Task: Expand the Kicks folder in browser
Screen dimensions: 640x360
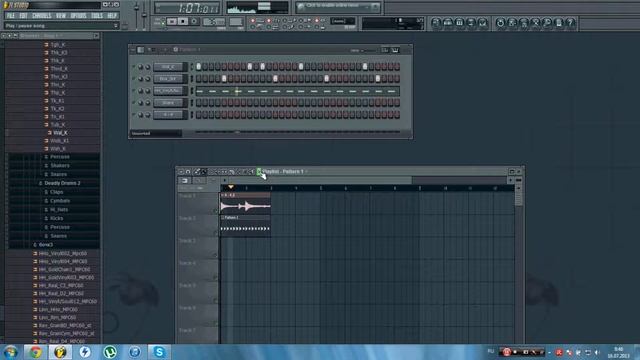Action: 56,219
